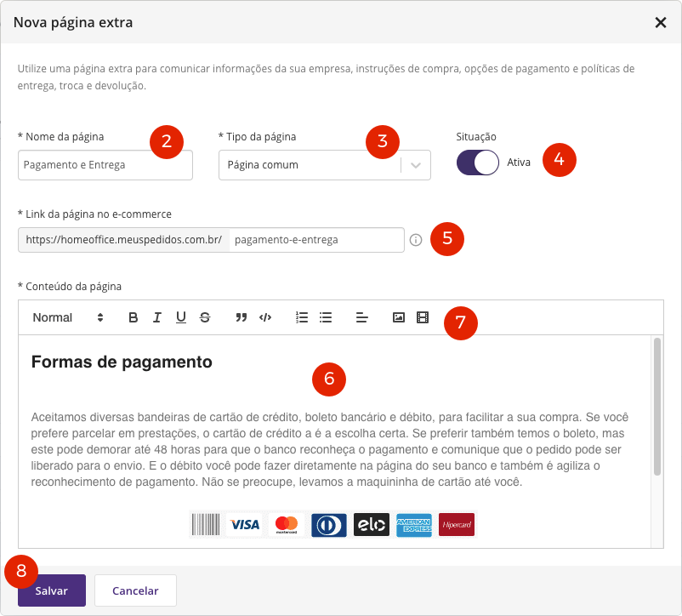The image size is (682, 616).
Task: Insert a video into the content
Action: point(423,317)
